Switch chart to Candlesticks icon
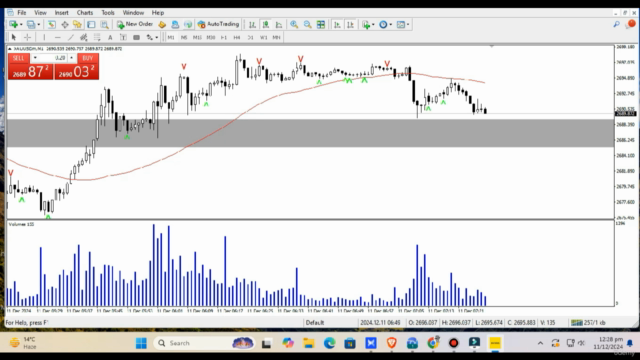The width and height of the screenshot is (640, 360). coord(266,24)
